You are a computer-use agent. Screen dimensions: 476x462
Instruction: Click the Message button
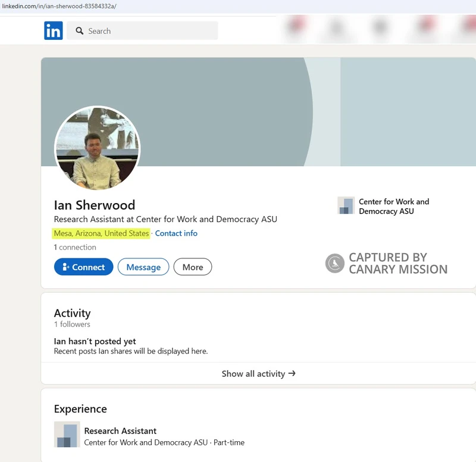click(x=143, y=267)
